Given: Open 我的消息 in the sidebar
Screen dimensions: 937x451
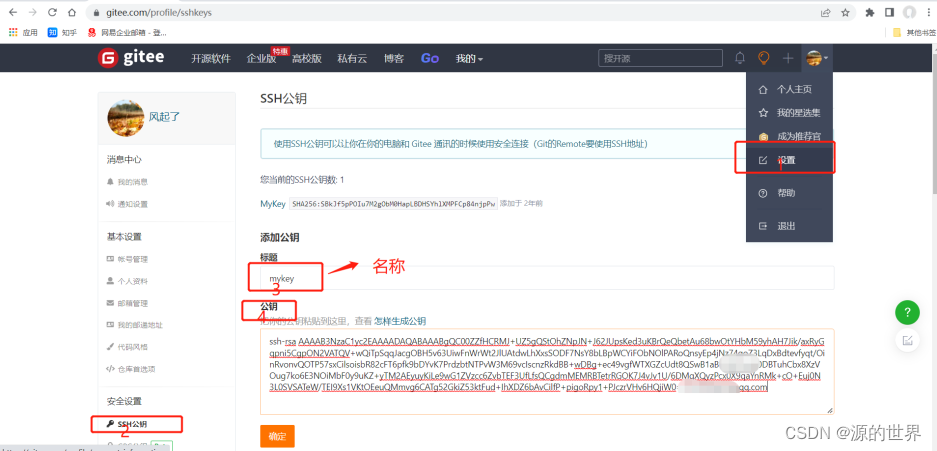Looking at the screenshot, I should (x=127, y=182).
